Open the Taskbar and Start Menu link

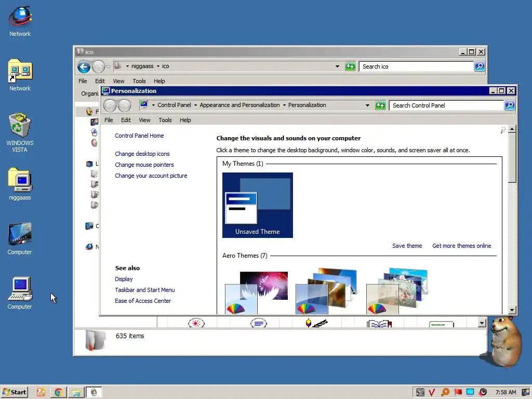[x=144, y=290]
